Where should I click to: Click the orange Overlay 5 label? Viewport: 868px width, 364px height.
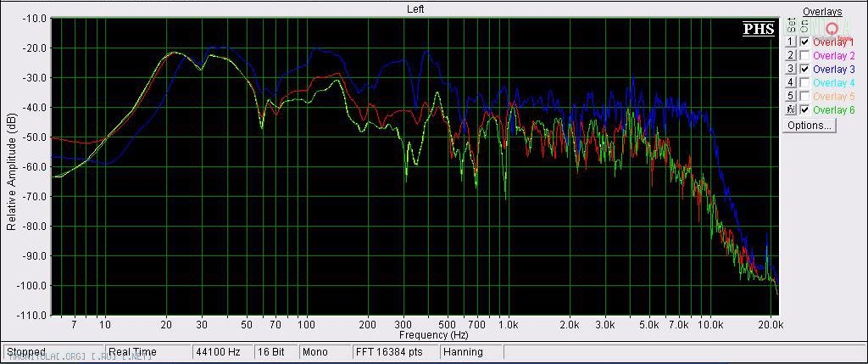tap(833, 96)
